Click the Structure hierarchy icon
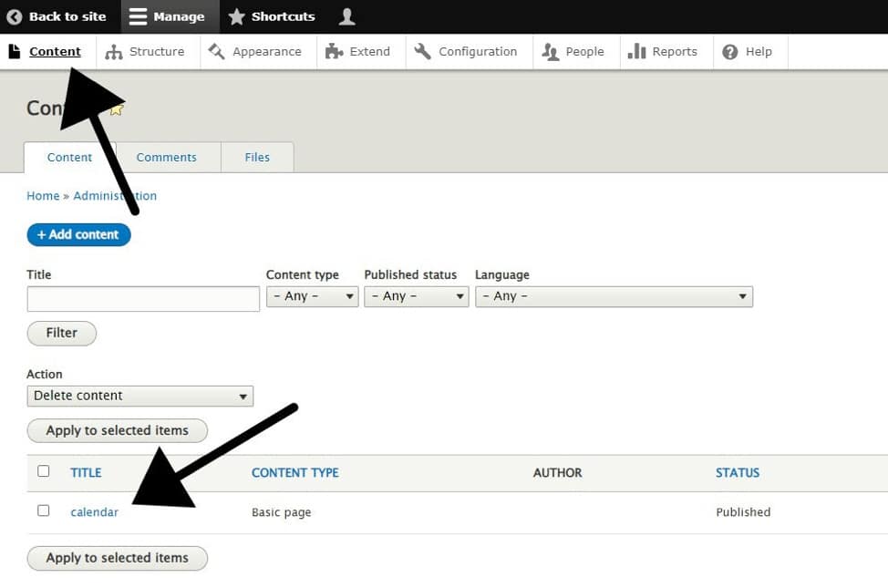 (x=114, y=52)
